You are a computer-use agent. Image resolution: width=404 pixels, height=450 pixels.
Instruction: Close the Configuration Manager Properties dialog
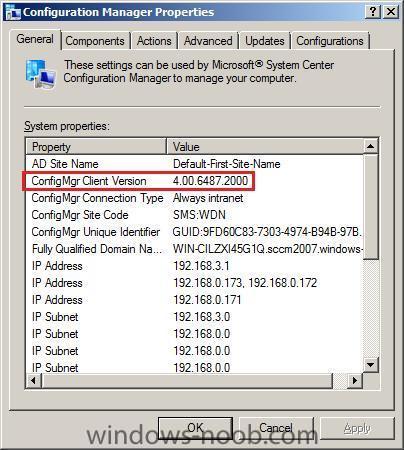tap(391, 12)
